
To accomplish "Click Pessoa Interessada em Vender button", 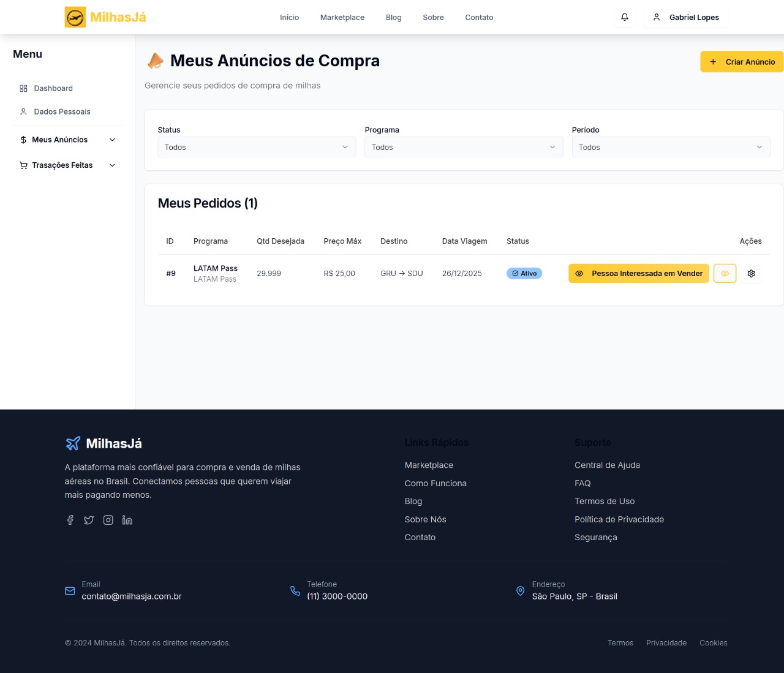I will coord(639,274).
